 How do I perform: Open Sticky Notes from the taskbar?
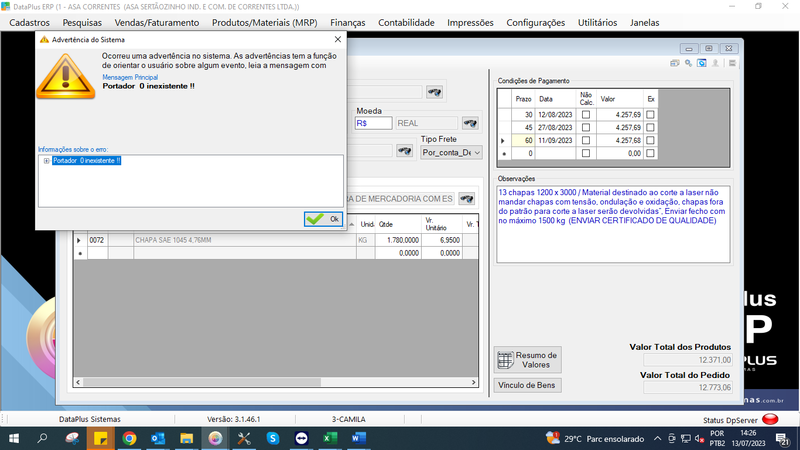pyautogui.click(x=101, y=438)
